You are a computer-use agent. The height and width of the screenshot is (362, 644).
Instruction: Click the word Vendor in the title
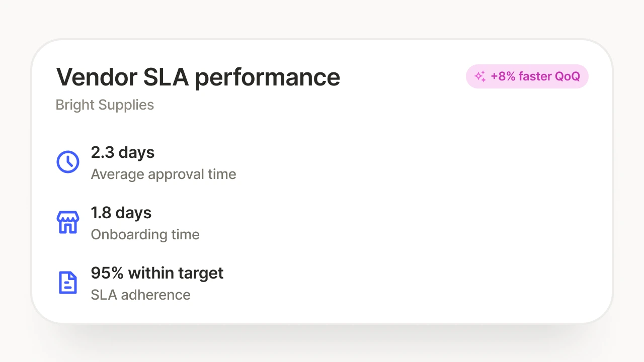[97, 77]
